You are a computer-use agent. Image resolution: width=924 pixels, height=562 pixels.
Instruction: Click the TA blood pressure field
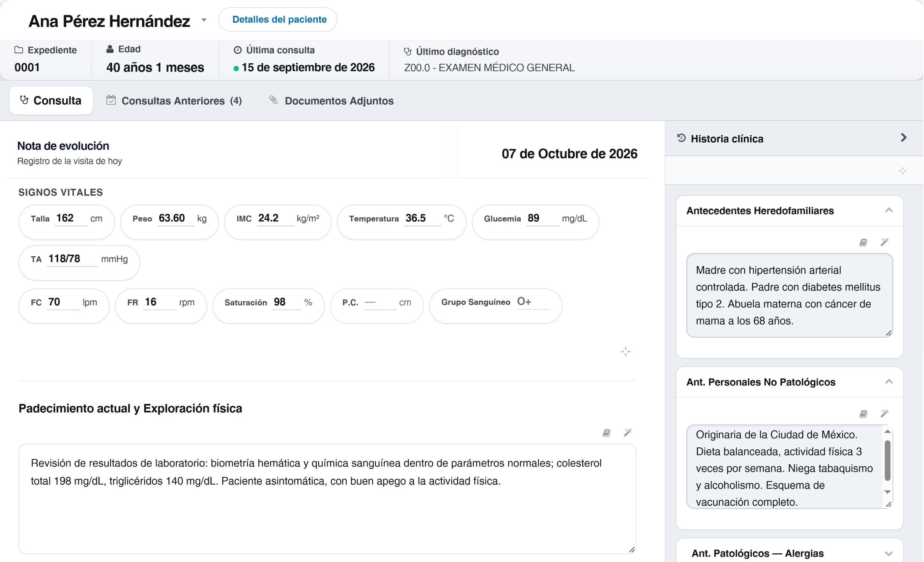[72, 259]
